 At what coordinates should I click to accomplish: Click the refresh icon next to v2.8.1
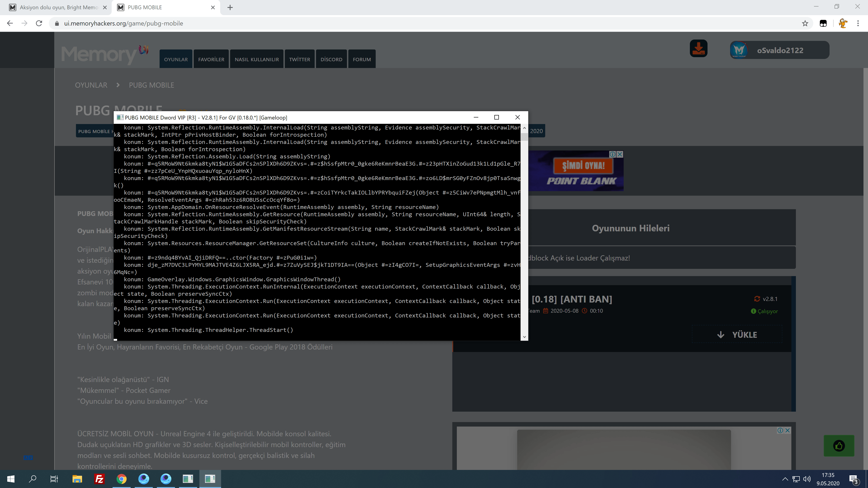pos(757,299)
